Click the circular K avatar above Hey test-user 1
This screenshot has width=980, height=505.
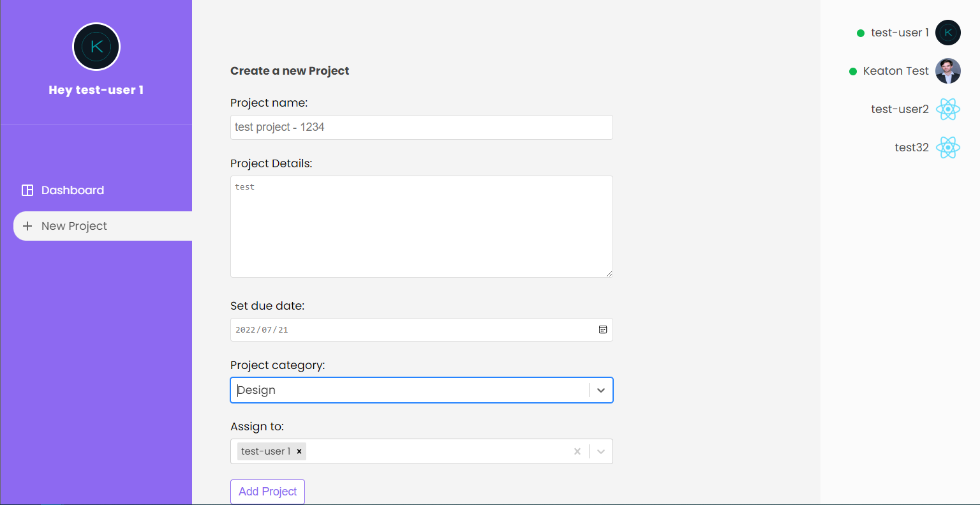[x=96, y=47]
